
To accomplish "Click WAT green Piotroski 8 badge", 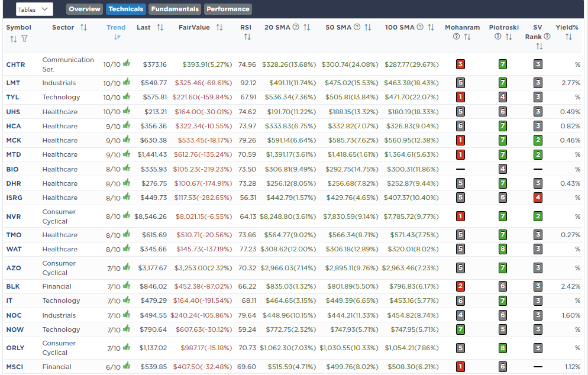I will point(502,248).
